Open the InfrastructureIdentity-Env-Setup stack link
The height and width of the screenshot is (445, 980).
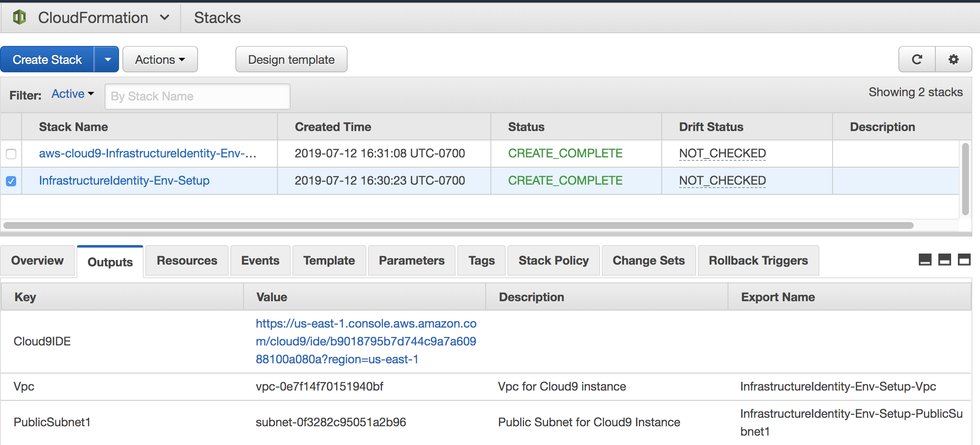pyautogui.click(x=124, y=180)
